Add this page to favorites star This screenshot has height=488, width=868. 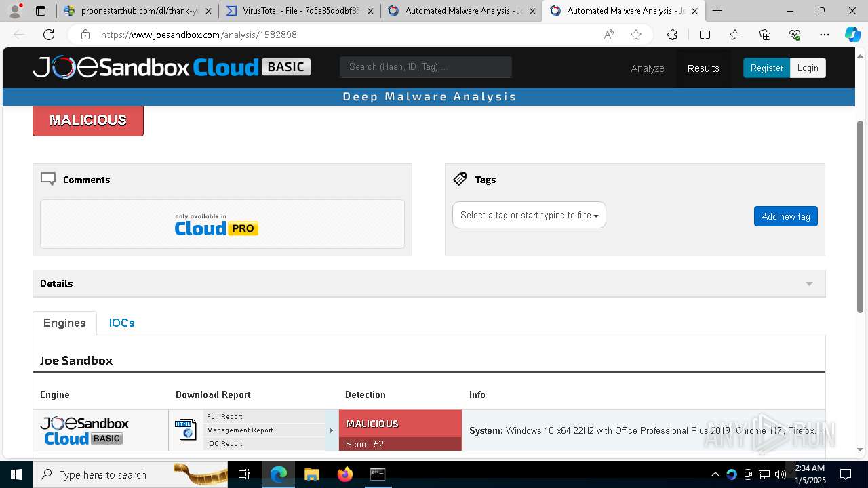coord(636,35)
